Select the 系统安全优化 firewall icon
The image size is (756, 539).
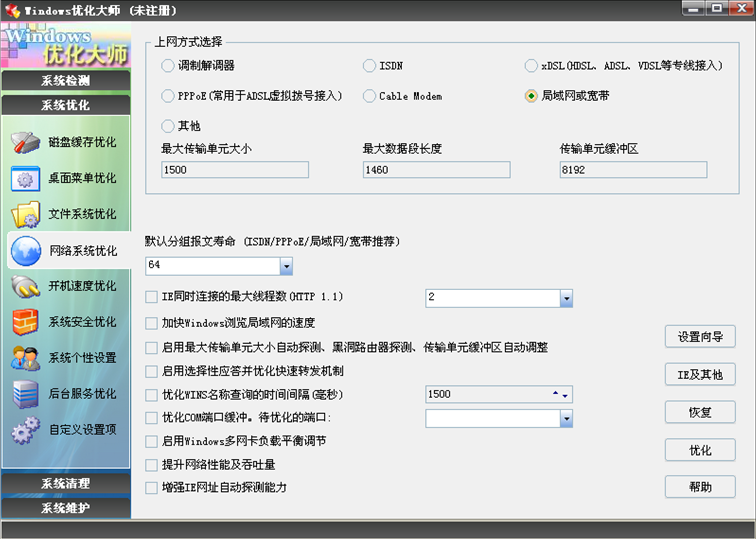tap(26, 322)
